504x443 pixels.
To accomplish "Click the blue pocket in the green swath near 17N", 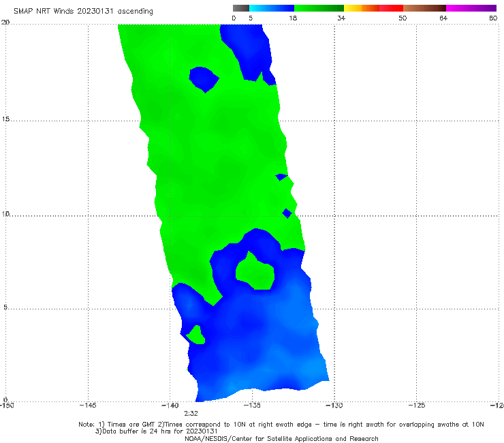I will tap(203, 79).
